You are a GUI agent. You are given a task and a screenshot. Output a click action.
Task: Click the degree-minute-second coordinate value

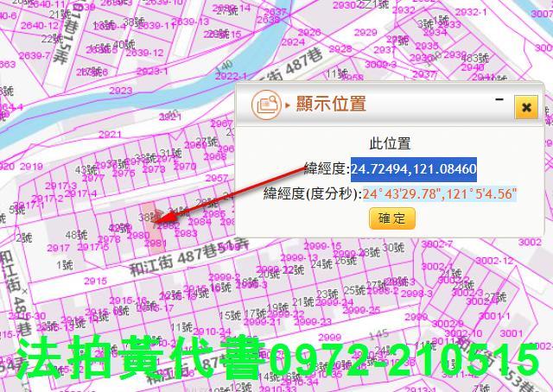tap(439, 194)
